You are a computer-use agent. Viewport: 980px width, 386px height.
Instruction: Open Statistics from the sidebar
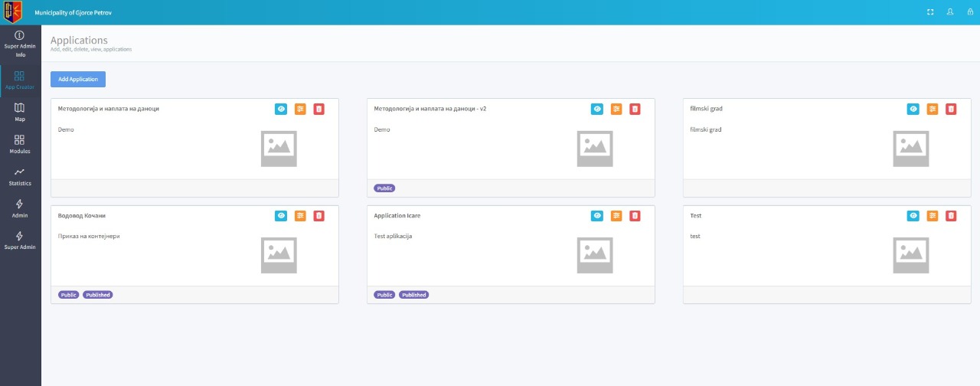[20, 177]
